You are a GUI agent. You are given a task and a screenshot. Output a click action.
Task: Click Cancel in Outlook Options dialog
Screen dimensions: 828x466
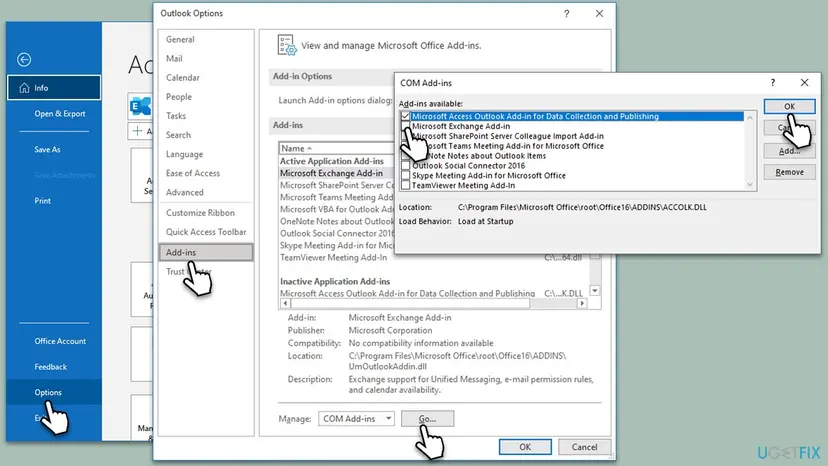(x=585, y=447)
